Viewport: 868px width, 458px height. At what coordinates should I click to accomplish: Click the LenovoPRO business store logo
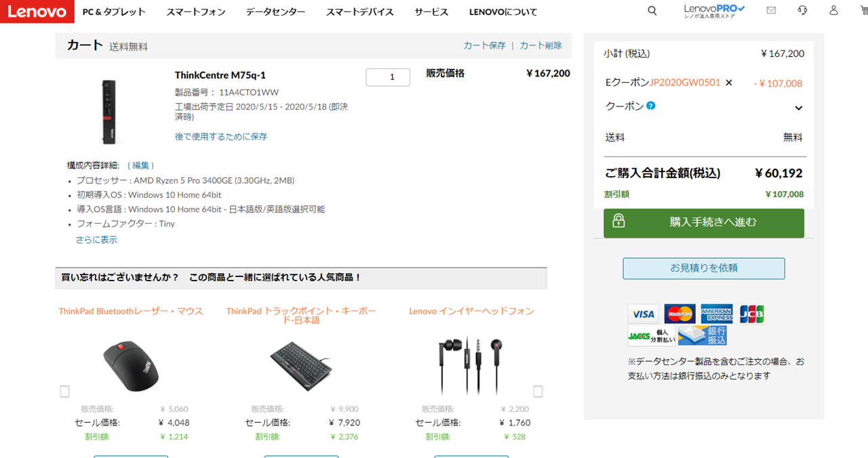coord(714,11)
